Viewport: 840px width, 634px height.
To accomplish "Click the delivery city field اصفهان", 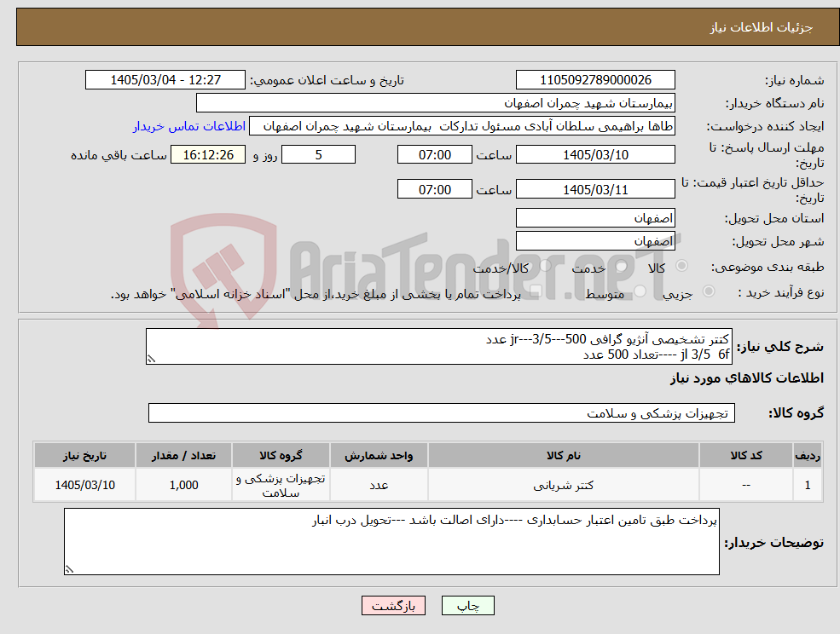I will pos(595,241).
